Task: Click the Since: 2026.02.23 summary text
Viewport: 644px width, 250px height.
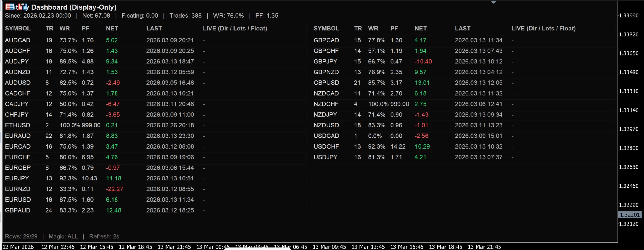Action: (38, 16)
